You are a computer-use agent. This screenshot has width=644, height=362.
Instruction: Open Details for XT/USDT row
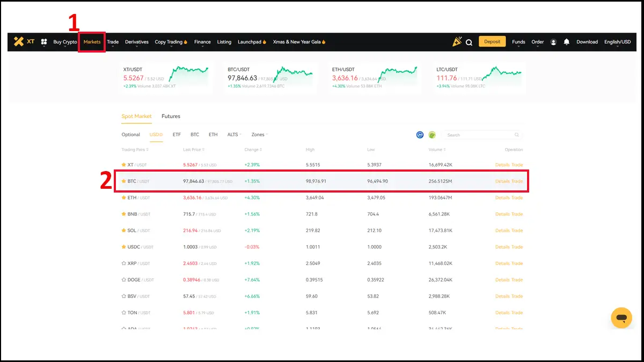pos(502,165)
